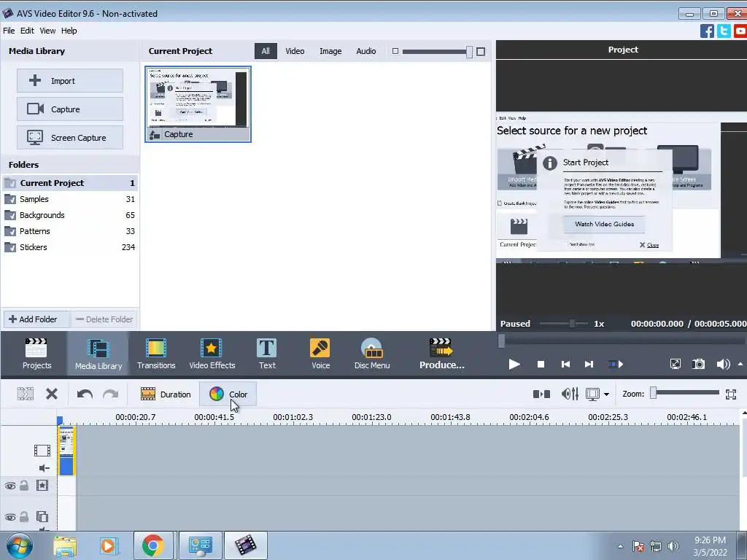This screenshot has width=747, height=560.
Task: Toggle lock on video overlay track
Action: (24, 517)
